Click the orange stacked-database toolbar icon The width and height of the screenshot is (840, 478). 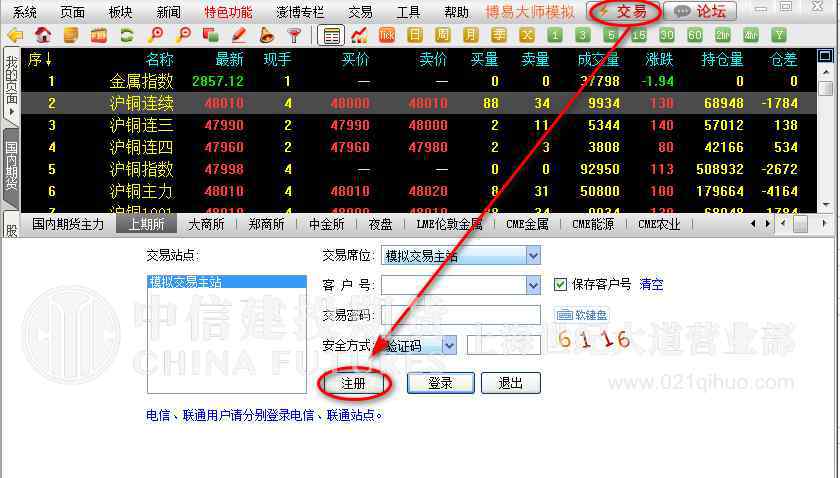tap(71, 35)
